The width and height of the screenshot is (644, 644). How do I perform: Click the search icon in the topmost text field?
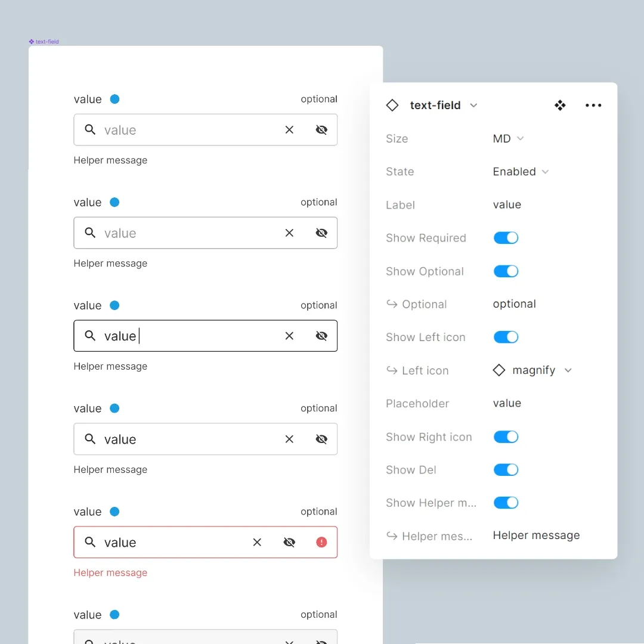pos(90,130)
